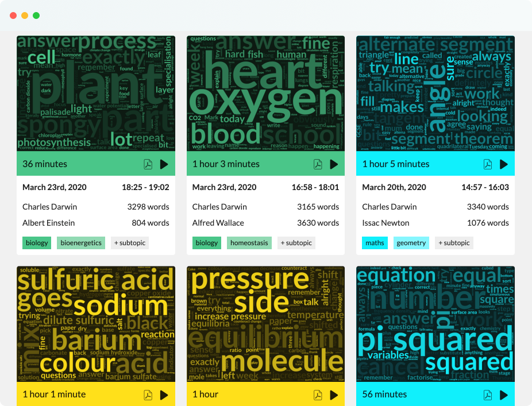This screenshot has width=532, height=406.
Task: Click the bioenergetics tag
Action: [x=81, y=243]
